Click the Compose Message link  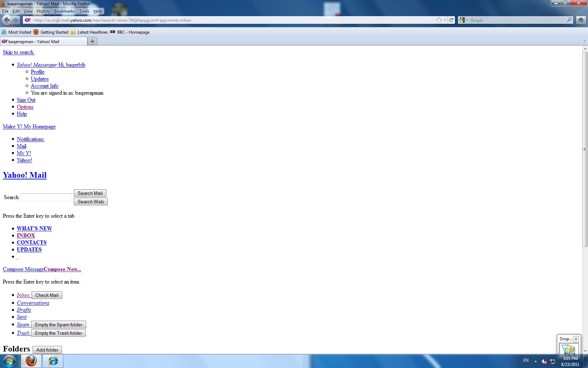23,269
